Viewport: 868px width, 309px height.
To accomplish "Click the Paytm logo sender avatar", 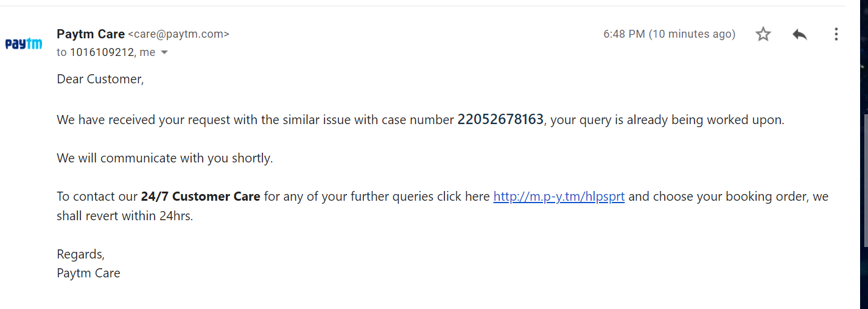I will [24, 44].
